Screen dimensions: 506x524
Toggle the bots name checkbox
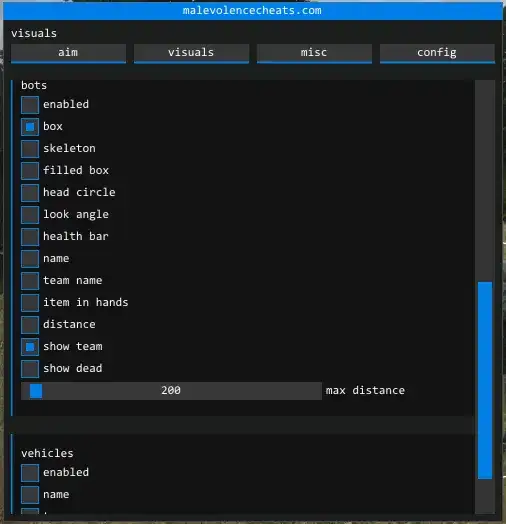pyautogui.click(x=30, y=259)
